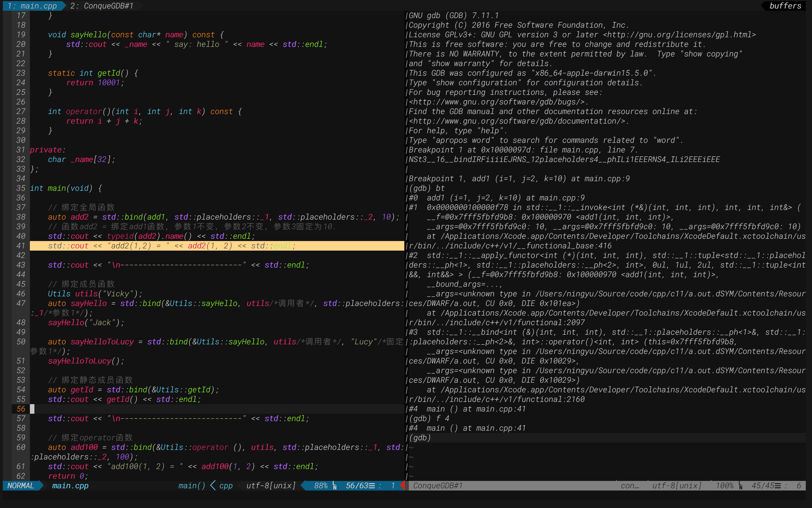The width and height of the screenshot is (812, 508).
Task: Click 'auto add2 = std::bind' line
Action: pyautogui.click(x=224, y=217)
